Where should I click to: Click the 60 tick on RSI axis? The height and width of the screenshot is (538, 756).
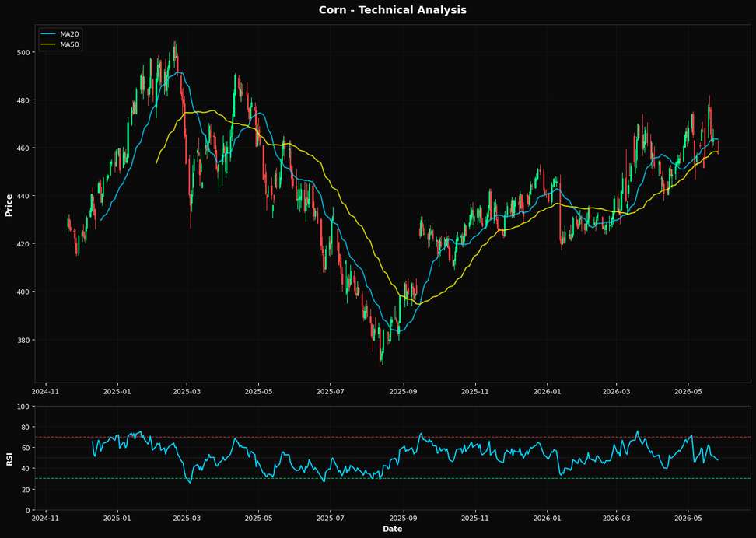coord(26,448)
